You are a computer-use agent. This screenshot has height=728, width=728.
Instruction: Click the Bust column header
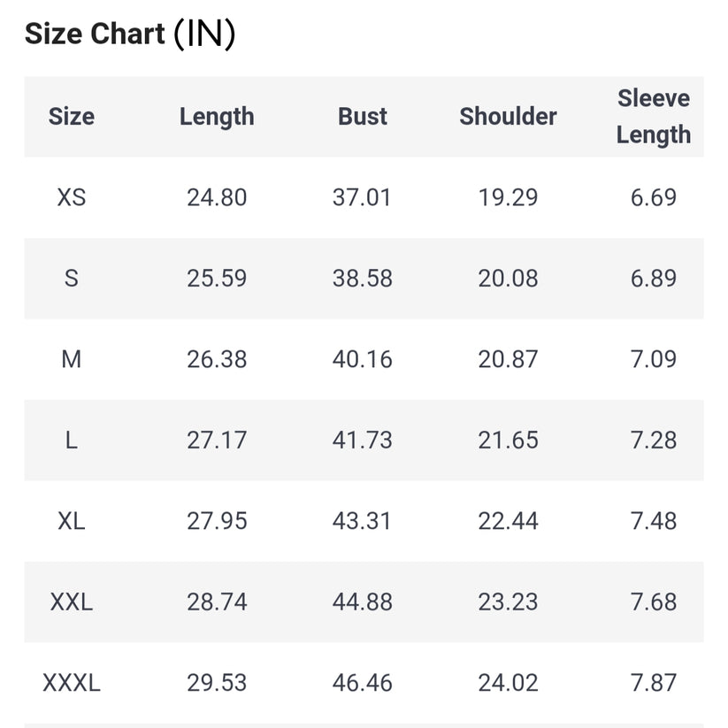pyautogui.click(x=363, y=117)
